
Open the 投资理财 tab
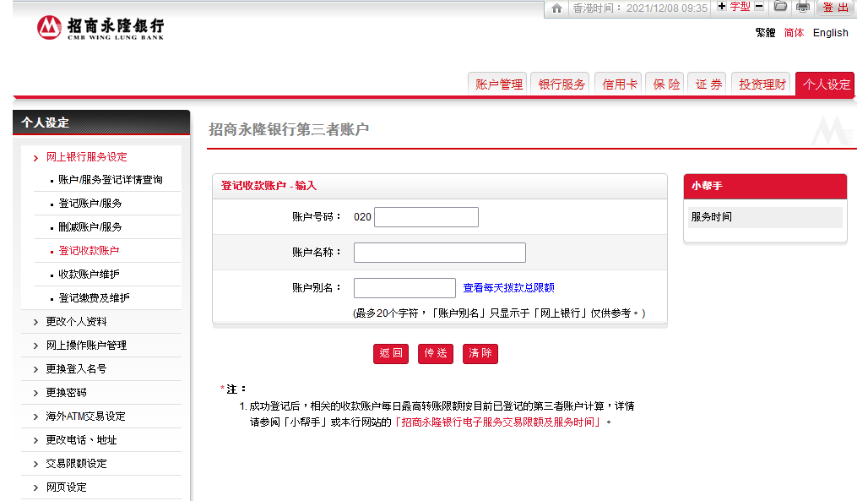[762, 84]
